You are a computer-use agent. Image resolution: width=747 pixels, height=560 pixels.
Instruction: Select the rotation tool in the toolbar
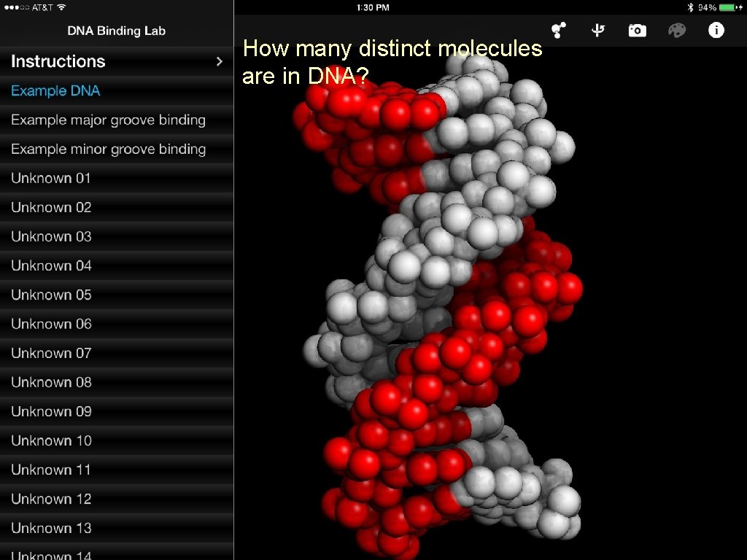pyautogui.click(x=597, y=30)
